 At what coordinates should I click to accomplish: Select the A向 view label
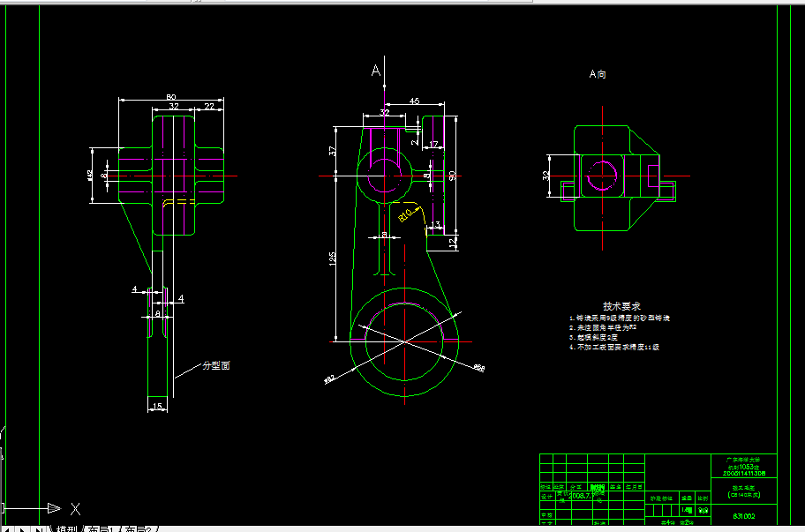coord(598,74)
